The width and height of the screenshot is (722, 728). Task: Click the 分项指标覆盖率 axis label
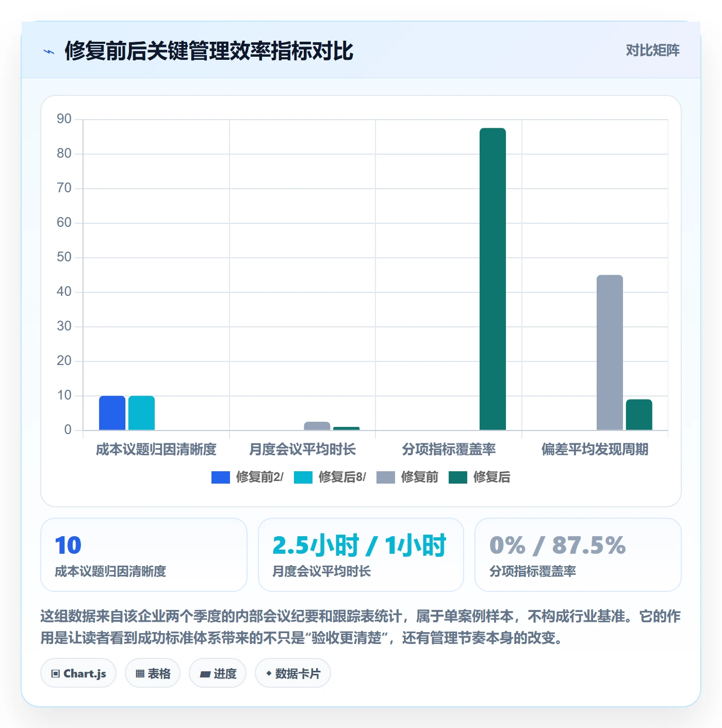click(449, 449)
